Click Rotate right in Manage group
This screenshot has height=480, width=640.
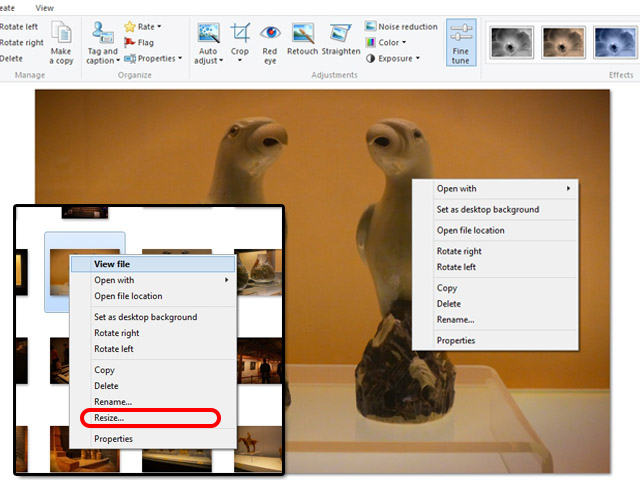tap(22, 42)
